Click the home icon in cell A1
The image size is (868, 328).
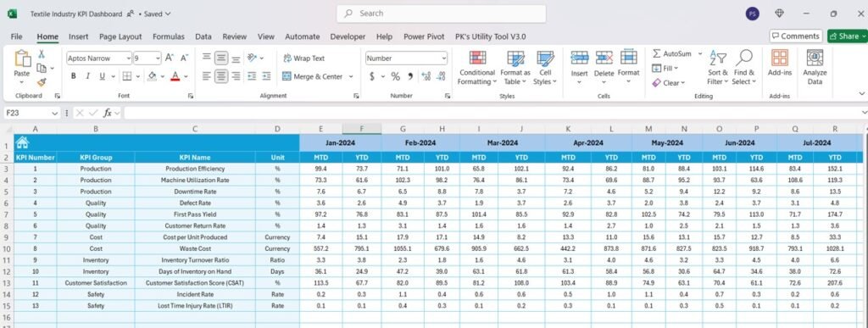click(22, 142)
